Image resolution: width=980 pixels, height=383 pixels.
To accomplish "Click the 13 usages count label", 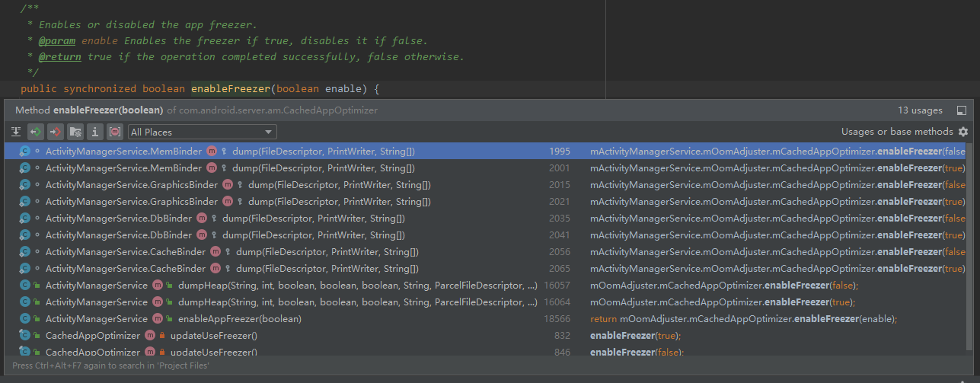I will coord(920,110).
